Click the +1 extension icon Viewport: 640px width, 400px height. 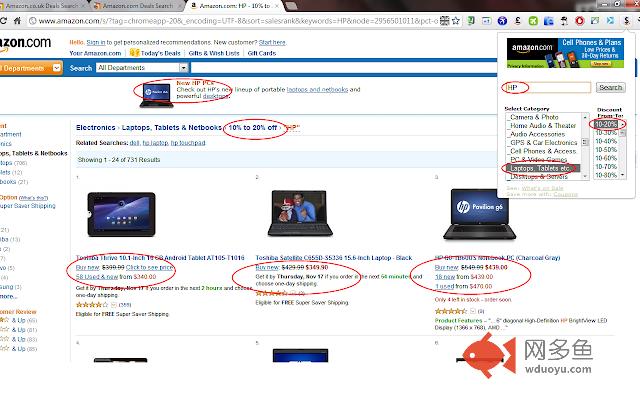coord(487,20)
